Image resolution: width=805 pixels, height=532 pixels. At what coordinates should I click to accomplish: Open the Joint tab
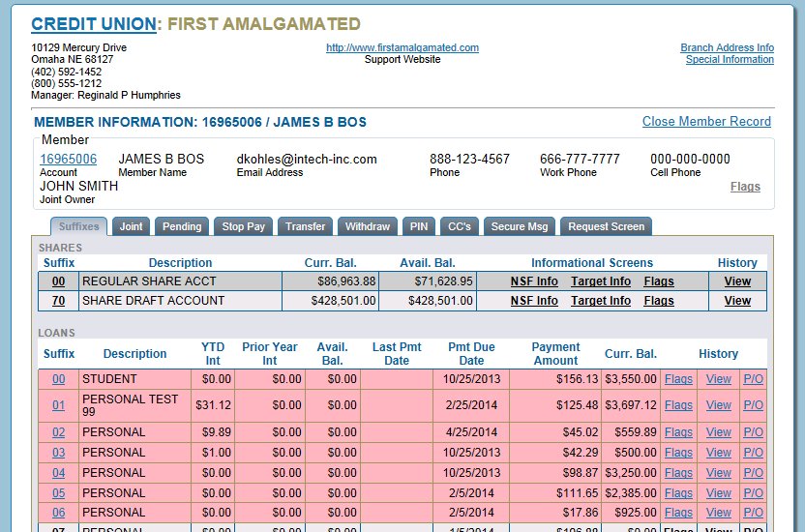click(132, 226)
